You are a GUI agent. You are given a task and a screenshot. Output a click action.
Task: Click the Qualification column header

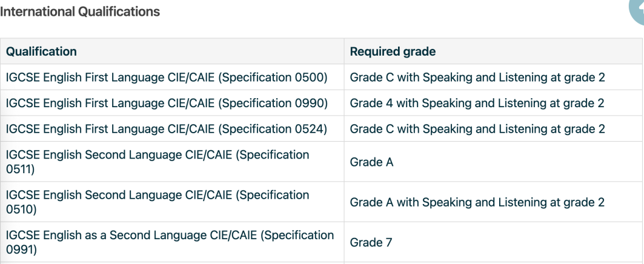pos(172,51)
